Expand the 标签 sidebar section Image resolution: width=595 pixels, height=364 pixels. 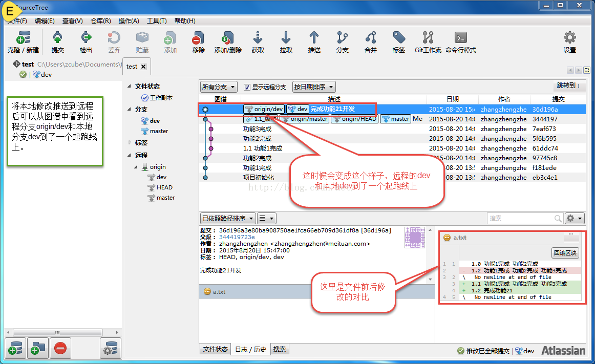(130, 143)
